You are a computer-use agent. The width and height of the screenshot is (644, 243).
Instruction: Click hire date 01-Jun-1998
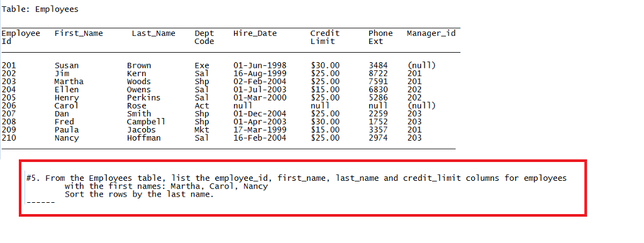click(260, 65)
